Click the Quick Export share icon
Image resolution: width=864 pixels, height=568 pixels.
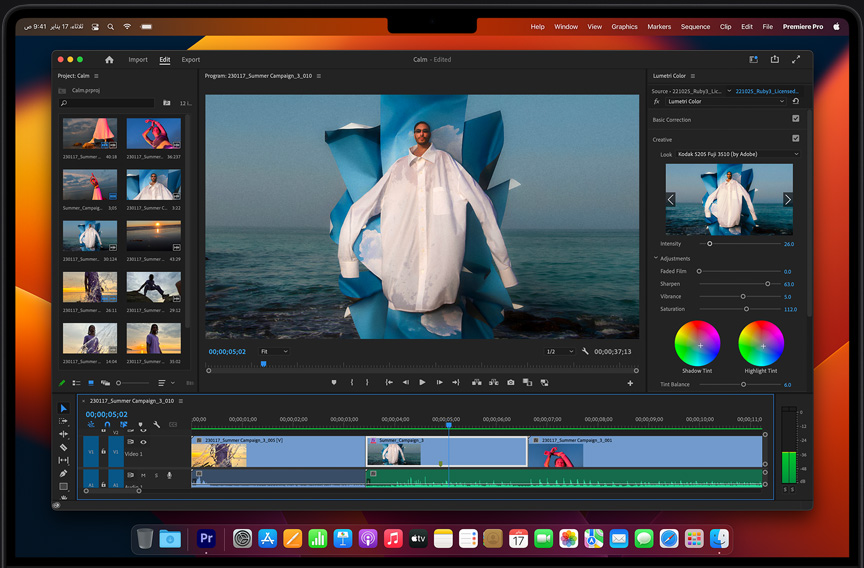tap(774, 60)
